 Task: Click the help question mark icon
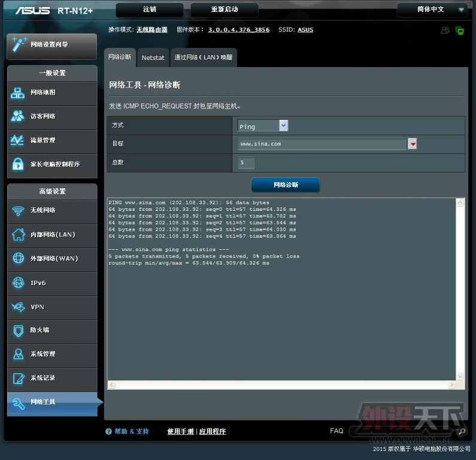coord(108,431)
